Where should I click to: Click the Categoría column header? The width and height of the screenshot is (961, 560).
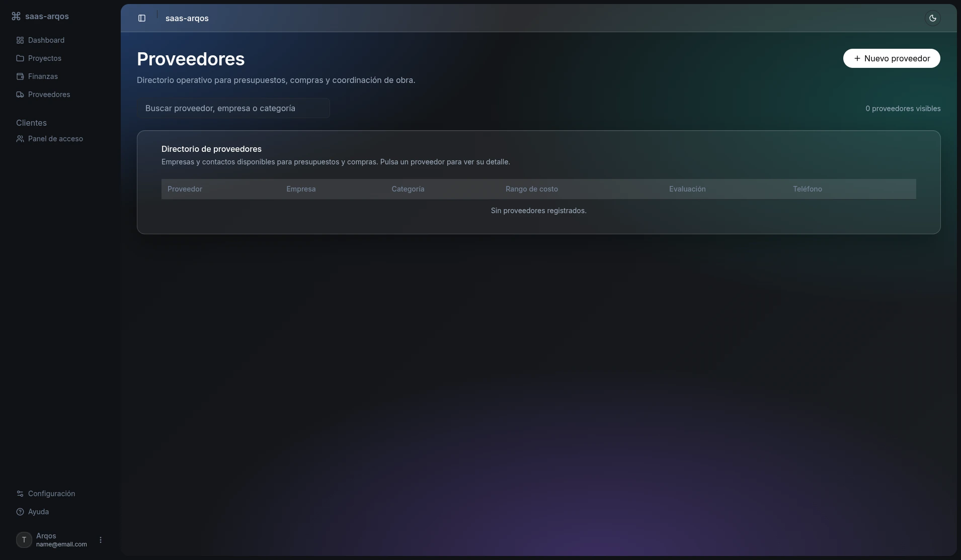pos(408,189)
